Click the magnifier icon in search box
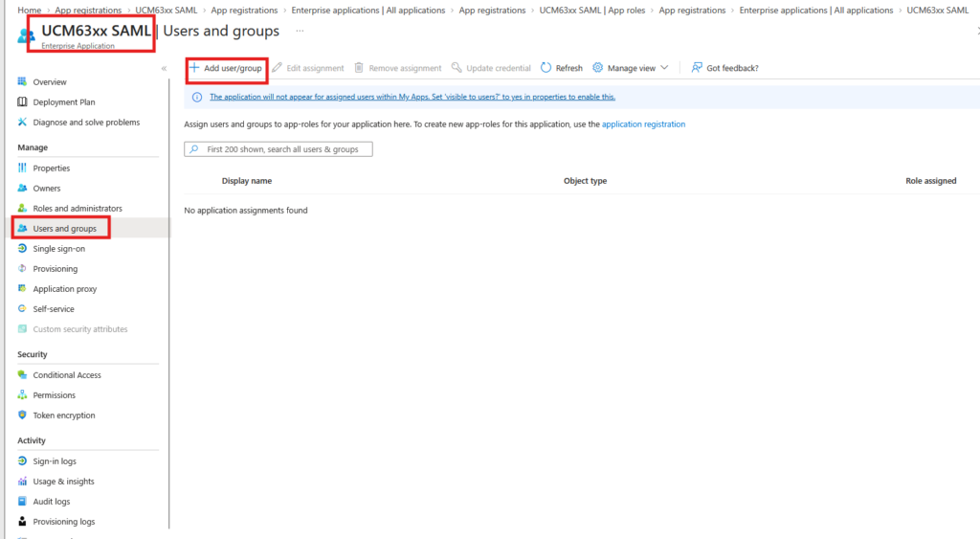This screenshot has width=980, height=539. [x=194, y=149]
